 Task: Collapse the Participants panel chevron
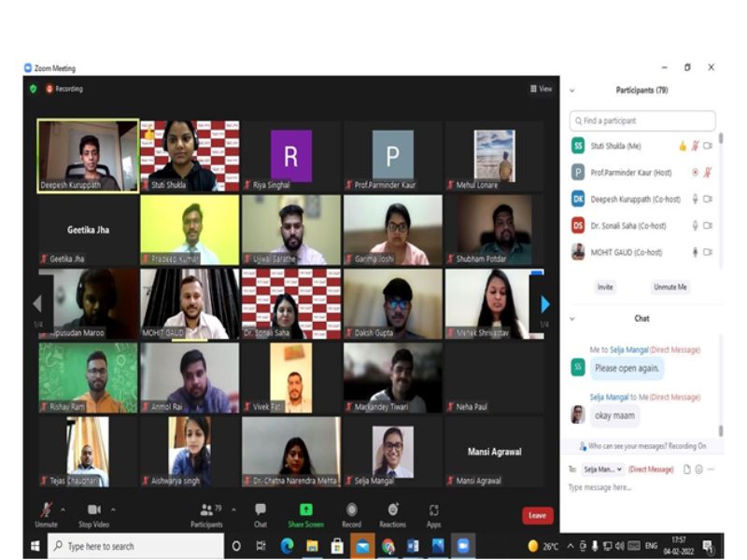point(572,90)
